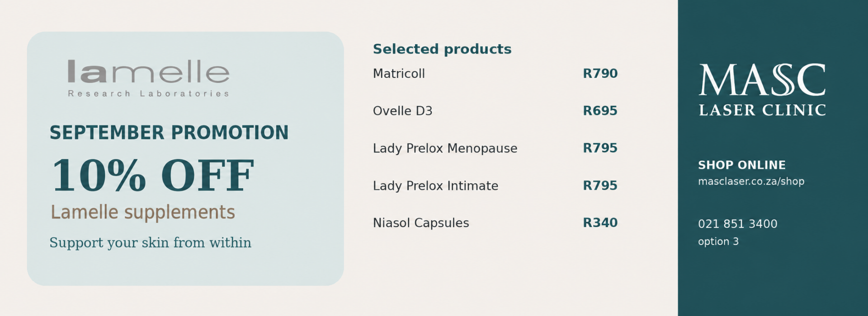Click the R340 Niasol Capsules price
This screenshot has width=868, height=316.
pos(600,223)
